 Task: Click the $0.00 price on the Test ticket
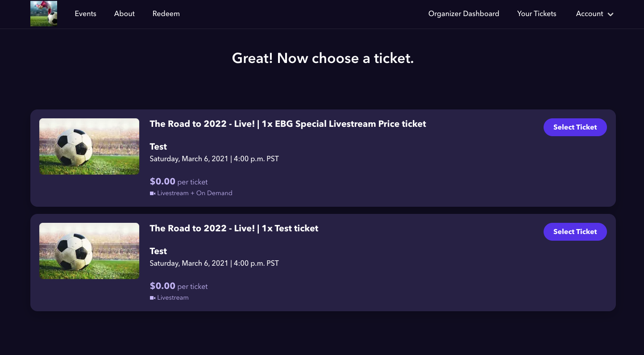click(162, 286)
